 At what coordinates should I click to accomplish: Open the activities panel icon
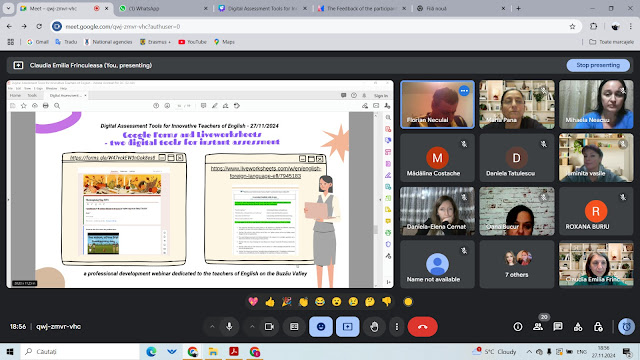pos(578,327)
